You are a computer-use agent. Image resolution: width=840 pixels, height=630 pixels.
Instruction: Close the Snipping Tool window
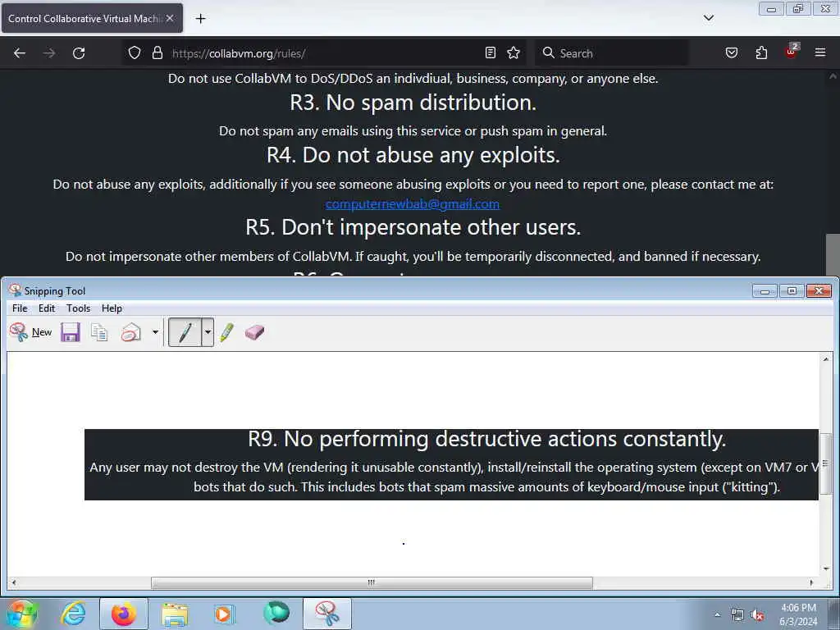pos(819,291)
